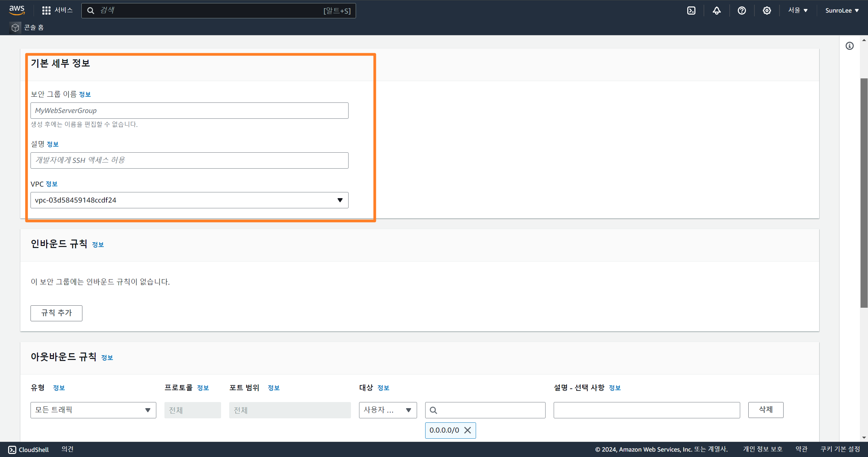This screenshot has width=868, height=457.
Task: Click the AWS logo home icon
Action: pyautogui.click(x=17, y=10)
